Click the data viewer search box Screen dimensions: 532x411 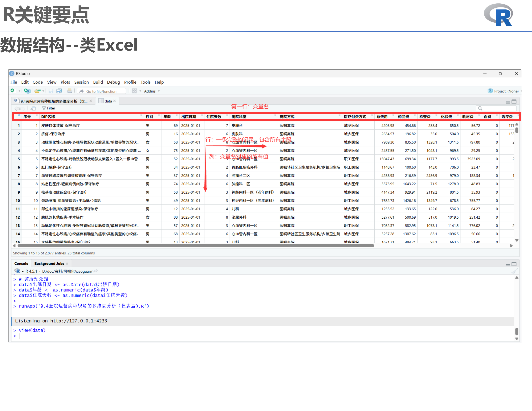[496, 108]
